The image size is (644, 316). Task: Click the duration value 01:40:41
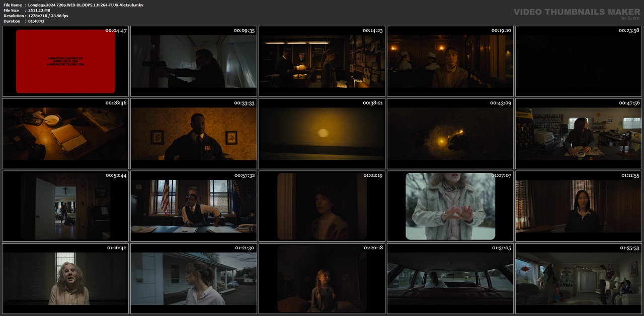point(36,21)
